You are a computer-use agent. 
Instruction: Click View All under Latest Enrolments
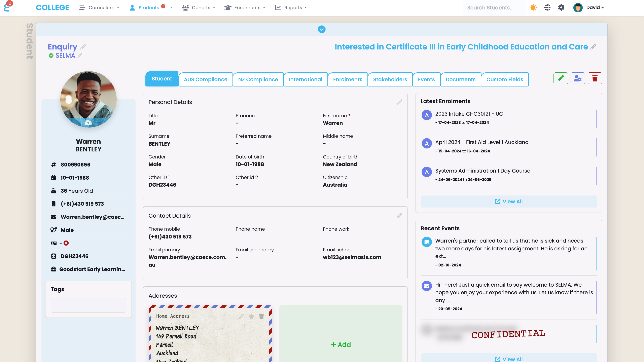pos(508,202)
